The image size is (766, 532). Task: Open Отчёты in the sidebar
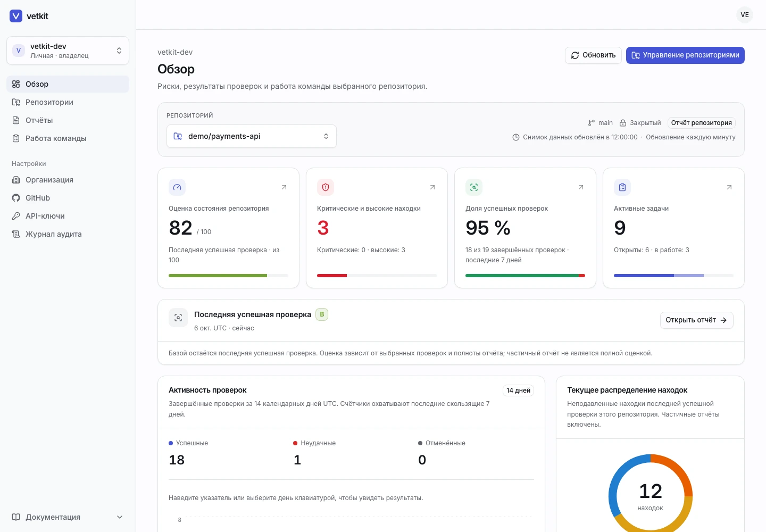[x=68, y=120]
